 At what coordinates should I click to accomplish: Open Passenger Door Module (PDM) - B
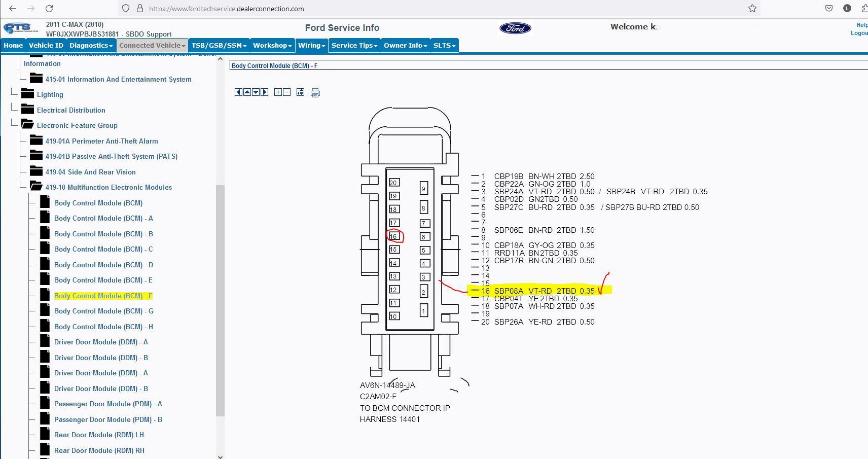(108, 419)
